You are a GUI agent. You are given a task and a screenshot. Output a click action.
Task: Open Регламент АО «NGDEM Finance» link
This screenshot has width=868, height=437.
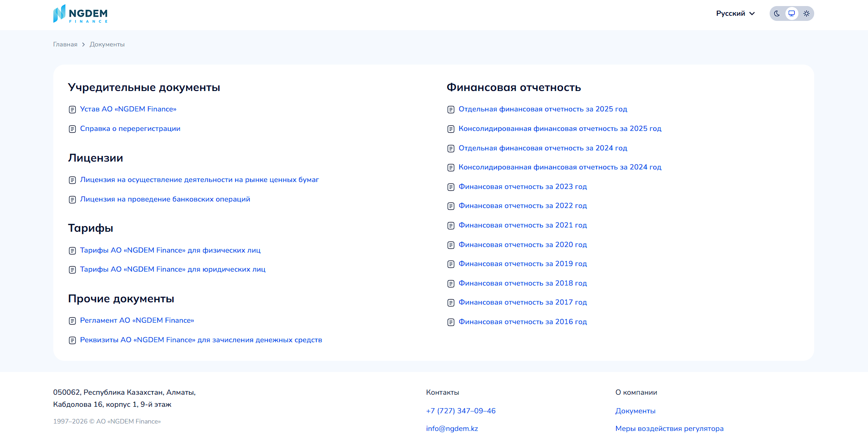click(137, 320)
